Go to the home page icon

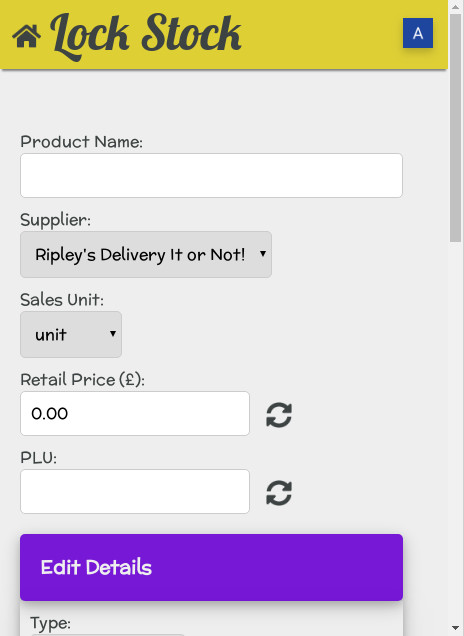[26, 36]
